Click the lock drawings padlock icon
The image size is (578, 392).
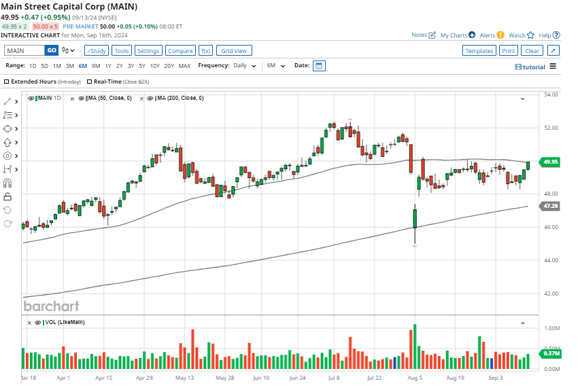tap(8, 196)
